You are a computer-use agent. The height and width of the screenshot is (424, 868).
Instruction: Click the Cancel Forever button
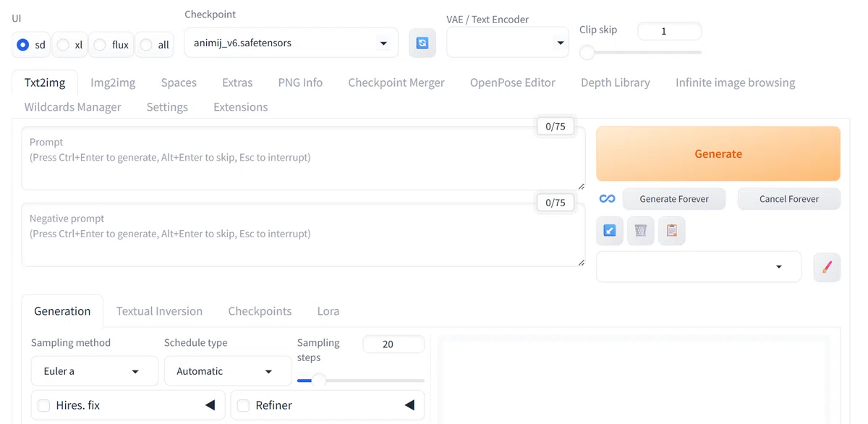789,199
